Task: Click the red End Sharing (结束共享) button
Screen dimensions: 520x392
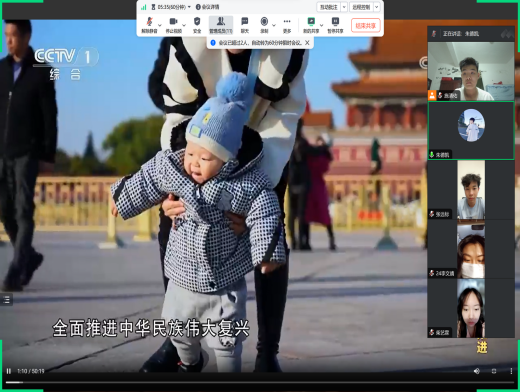Action: [366, 25]
